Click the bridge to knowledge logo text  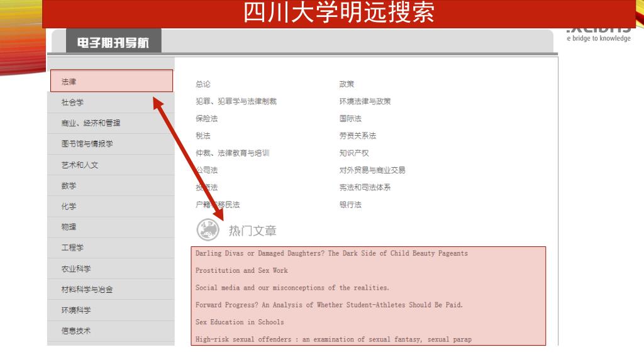point(599,38)
